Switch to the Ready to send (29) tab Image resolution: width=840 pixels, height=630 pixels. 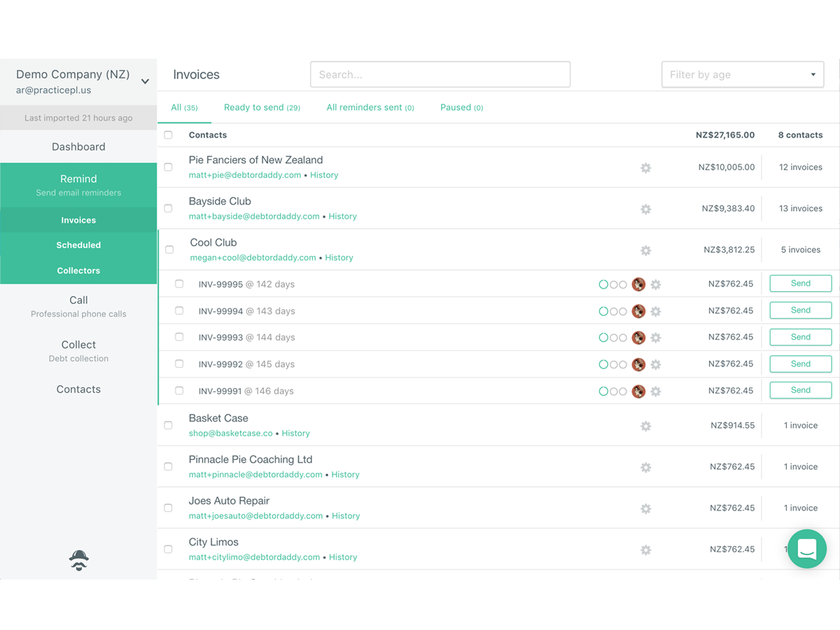pos(262,107)
